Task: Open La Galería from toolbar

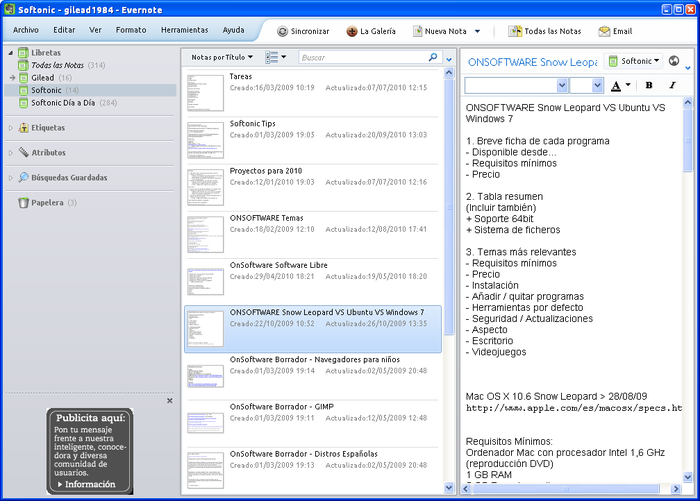Action: click(x=371, y=31)
